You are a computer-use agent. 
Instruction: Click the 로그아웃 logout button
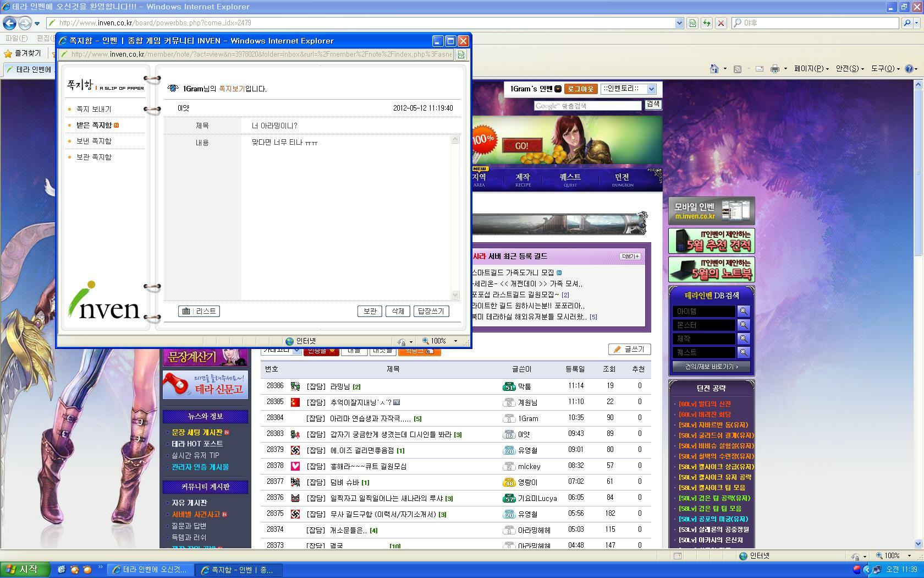click(580, 89)
